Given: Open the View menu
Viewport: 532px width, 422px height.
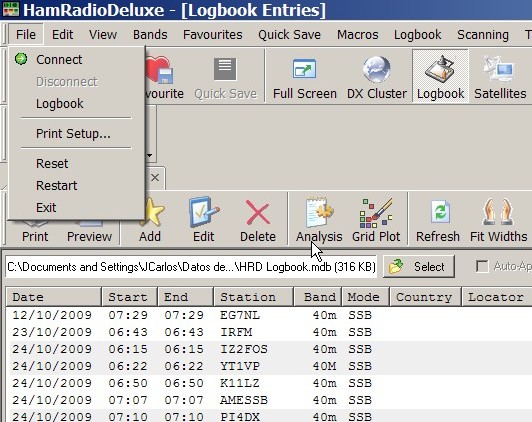Looking at the screenshot, I should pos(103,34).
